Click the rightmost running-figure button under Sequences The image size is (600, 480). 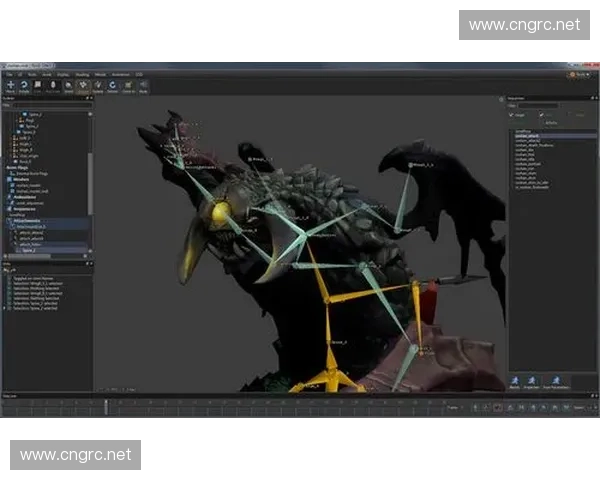tap(556, 382)
